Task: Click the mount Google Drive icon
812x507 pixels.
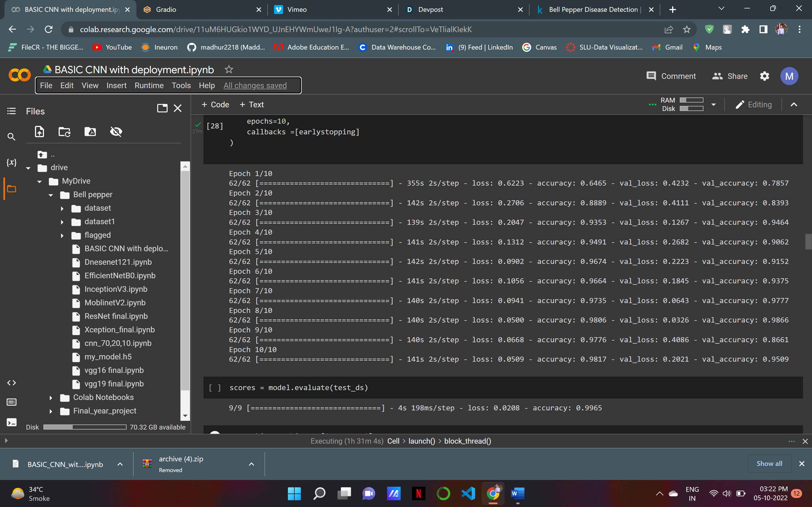Action: point(90,132)
